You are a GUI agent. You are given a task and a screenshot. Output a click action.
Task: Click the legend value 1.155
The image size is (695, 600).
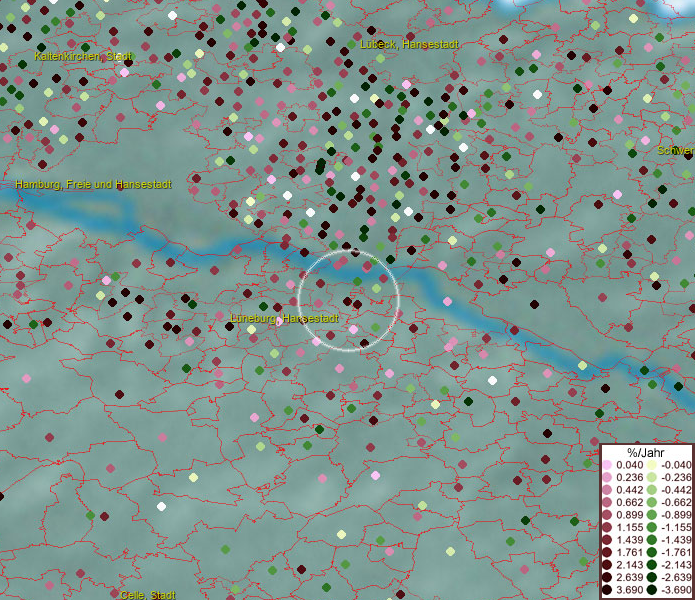click(630, 527)
